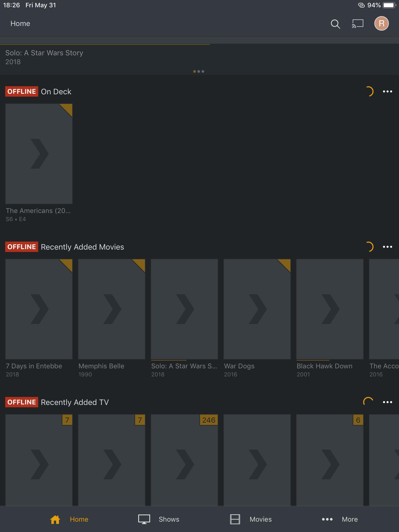The image size is (399, 532).
Task: Open the On Deck more options dots
Action: [x=388, y=91]
